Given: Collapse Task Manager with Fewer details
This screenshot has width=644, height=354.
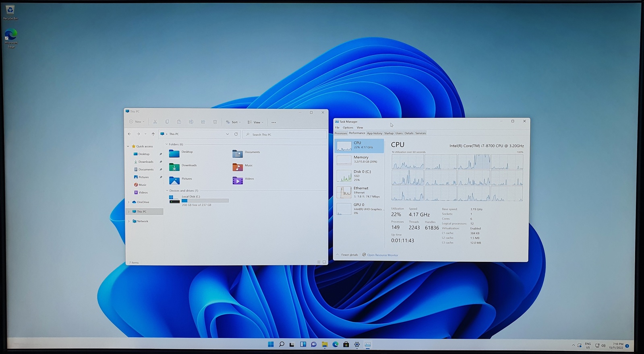Looking at the screenshot, I should coord(349,255).
